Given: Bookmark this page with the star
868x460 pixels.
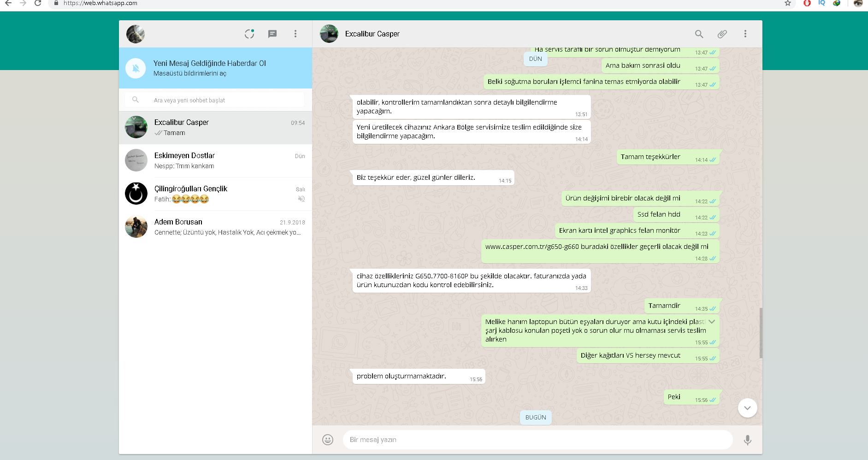Looking at the screenshot, I should point(788,3).
